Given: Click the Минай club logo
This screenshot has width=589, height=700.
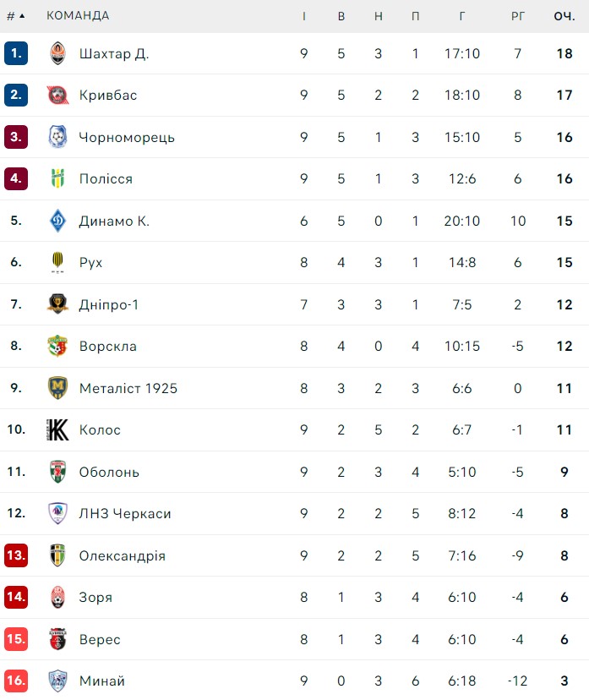Looking at the screenshot, I should point(57,681).
